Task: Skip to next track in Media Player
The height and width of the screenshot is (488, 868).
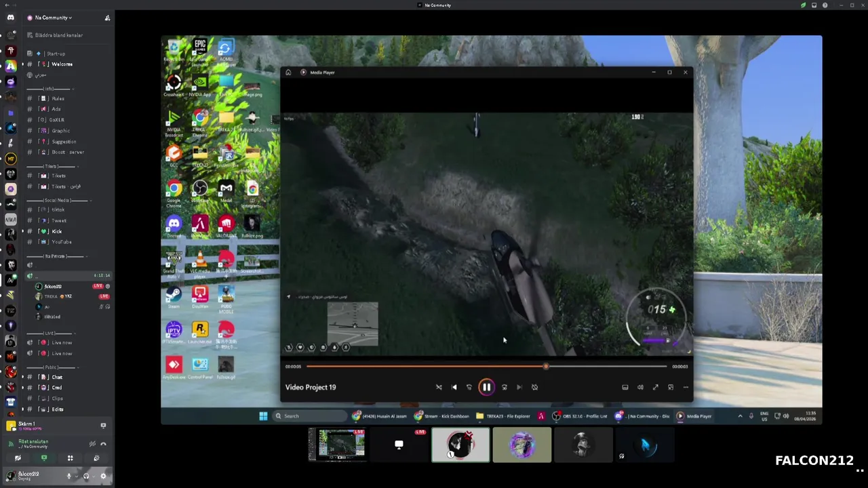Action: coord(519,387)
